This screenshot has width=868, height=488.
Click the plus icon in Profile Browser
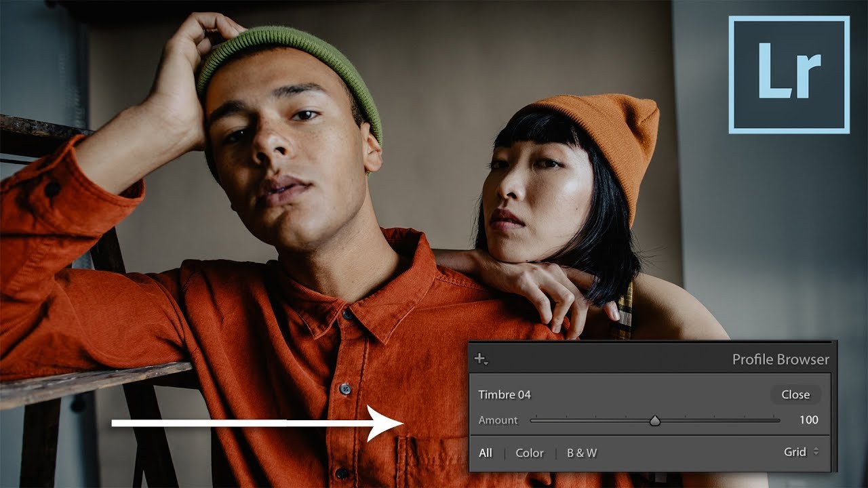coord(481,359)
